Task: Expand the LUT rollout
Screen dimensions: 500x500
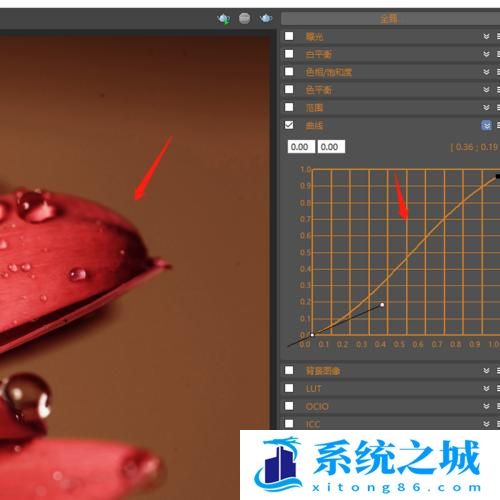Action: 486,388
